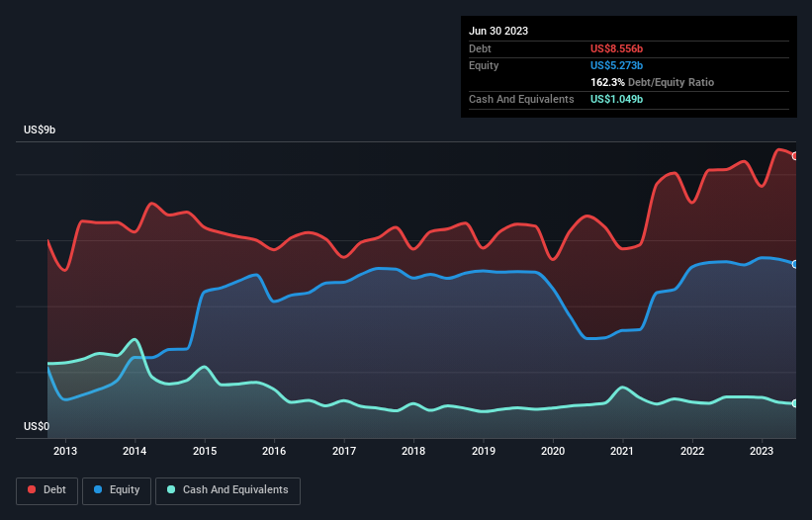Click the US$9b y-axis label

coord(40,130)
